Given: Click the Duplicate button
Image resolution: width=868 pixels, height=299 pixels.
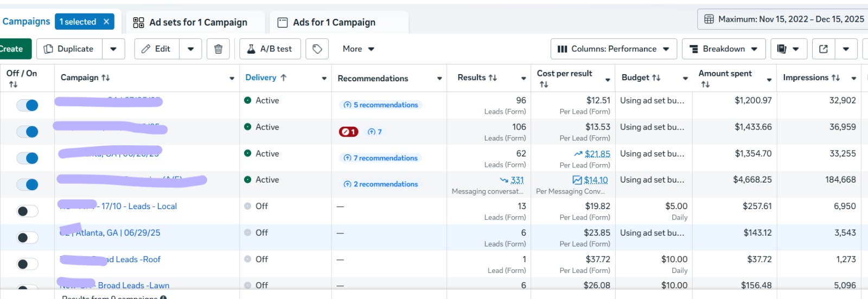Looking at the screenshot, I should click(x=69, y=49).
